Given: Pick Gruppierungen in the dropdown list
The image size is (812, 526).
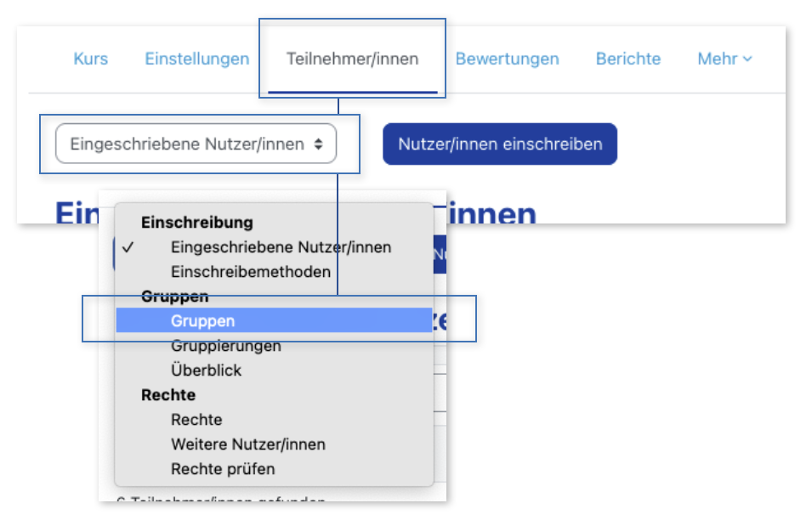Looking at the screenshot, I should tap(225, 346).
